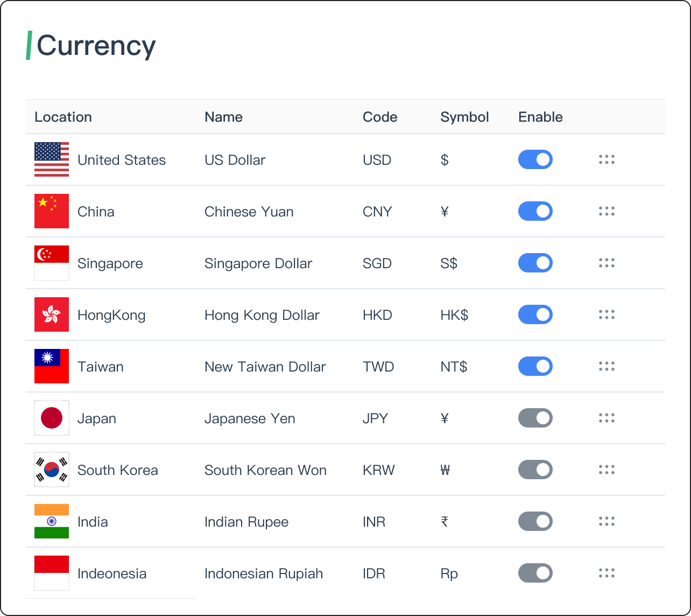Click the Location column header
The width and height of the screenshot is (691, 616).
point(63,117)
